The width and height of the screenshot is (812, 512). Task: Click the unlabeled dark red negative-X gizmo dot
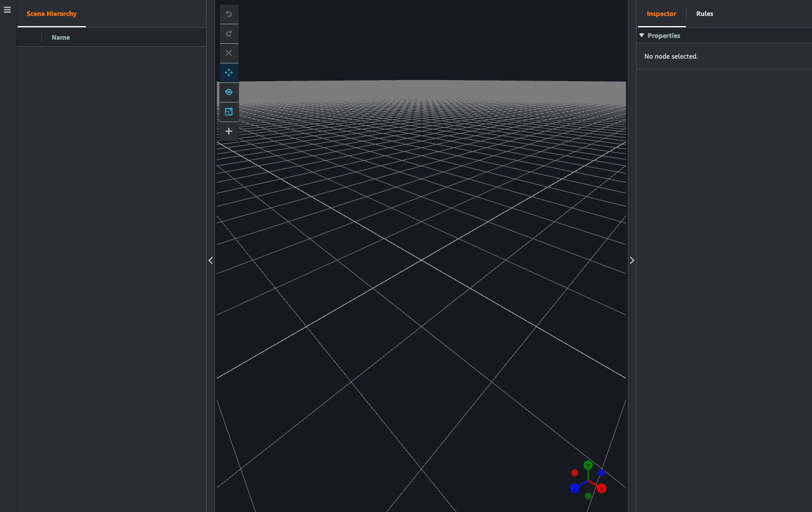coord(575,473)
